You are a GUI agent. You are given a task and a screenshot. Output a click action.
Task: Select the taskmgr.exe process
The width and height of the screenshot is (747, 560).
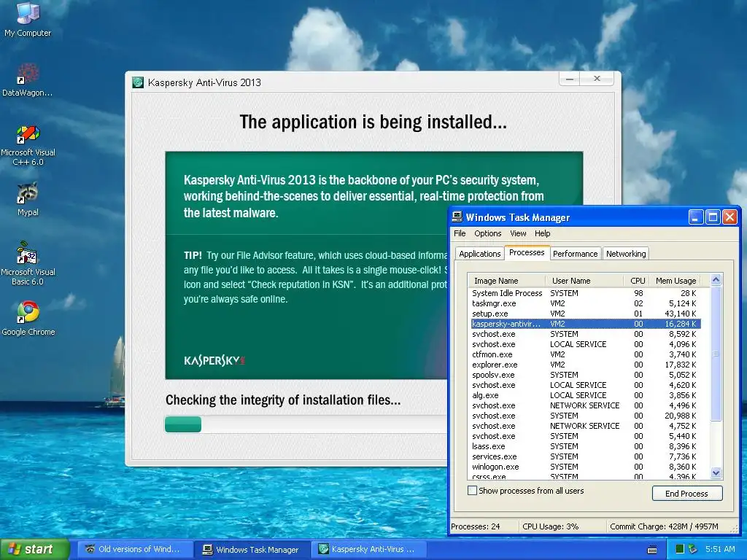click(586, 303)
